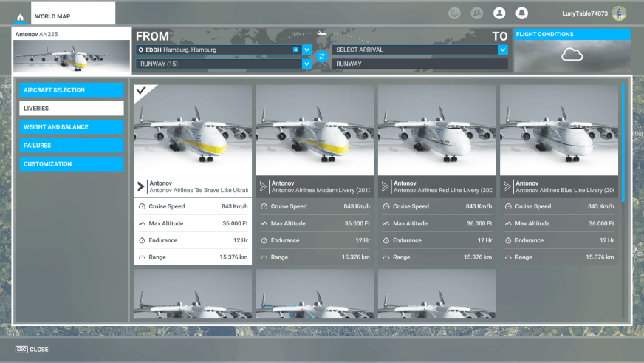Open the Failures menu item
Viewport: 644px width, 363px height.
(72, 146)
